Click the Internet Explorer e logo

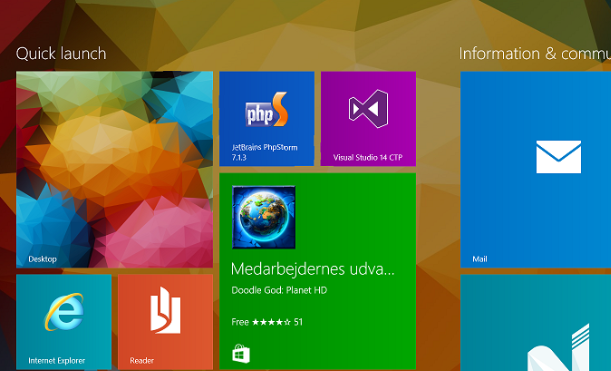click(x=64, y=312)
